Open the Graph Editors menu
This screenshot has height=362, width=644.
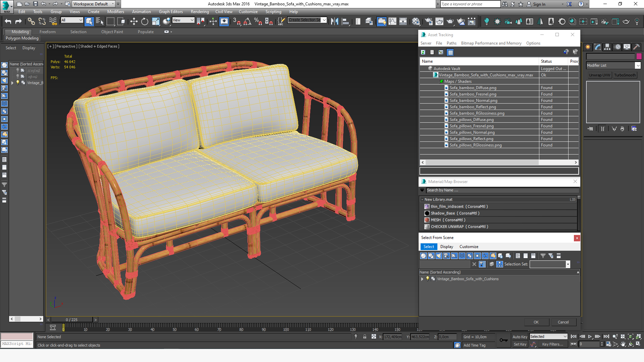coord(171,12)
